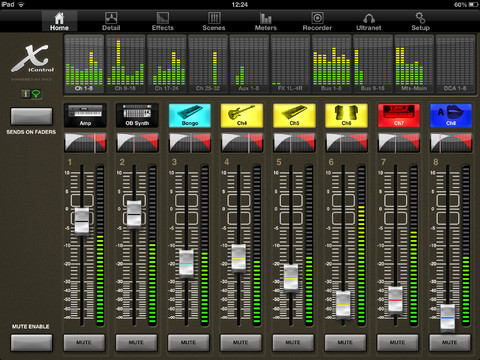The width and height of the screenshot is (480, 360).
Task: Click the Amp channel icon
Action: (x=85, y=115)
